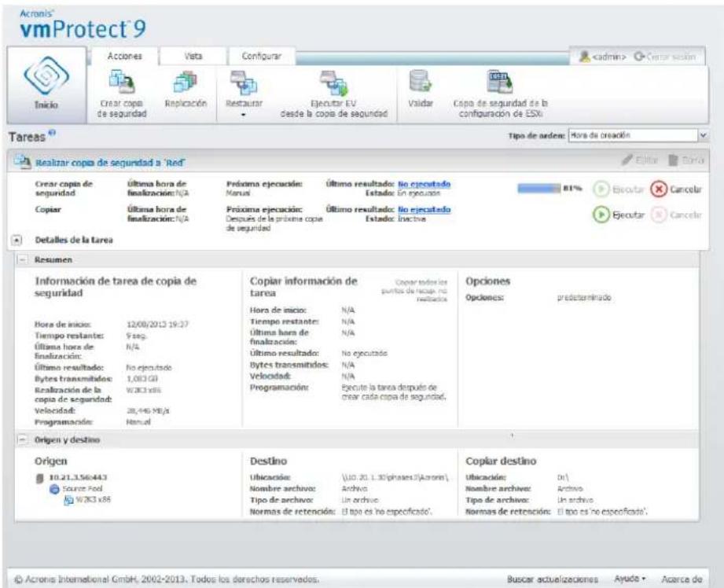Open the Ayuda menu

coord(630,579)
